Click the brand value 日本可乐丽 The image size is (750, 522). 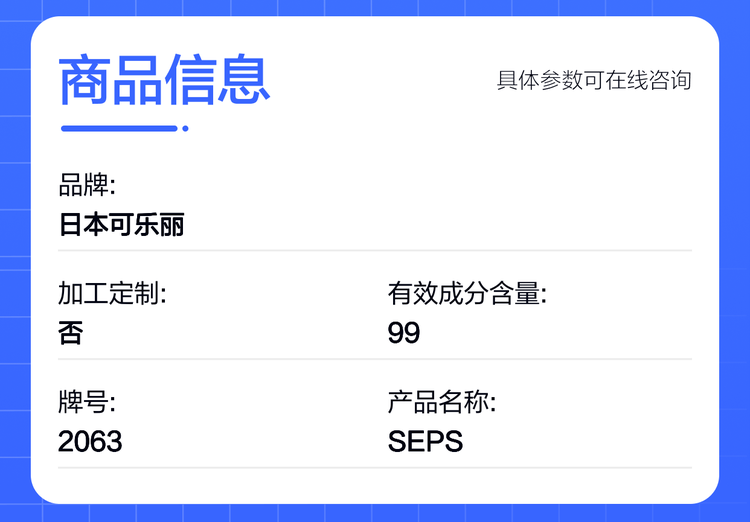122,224
